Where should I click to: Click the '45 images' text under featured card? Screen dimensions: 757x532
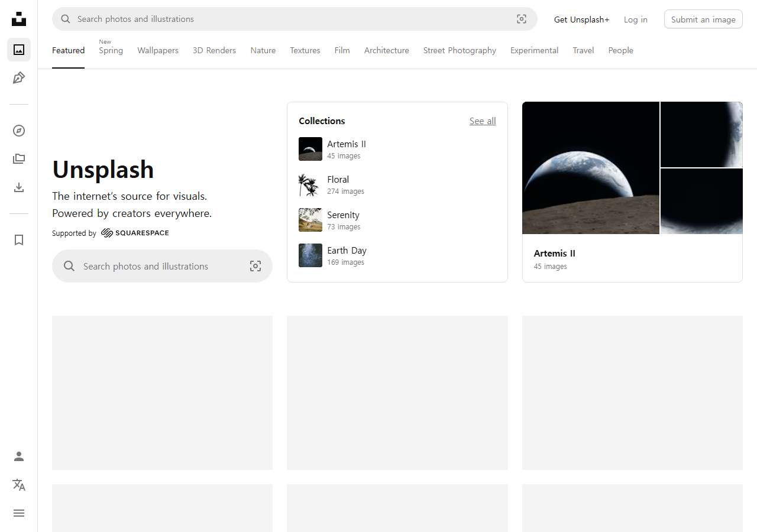tap(550, 267)
